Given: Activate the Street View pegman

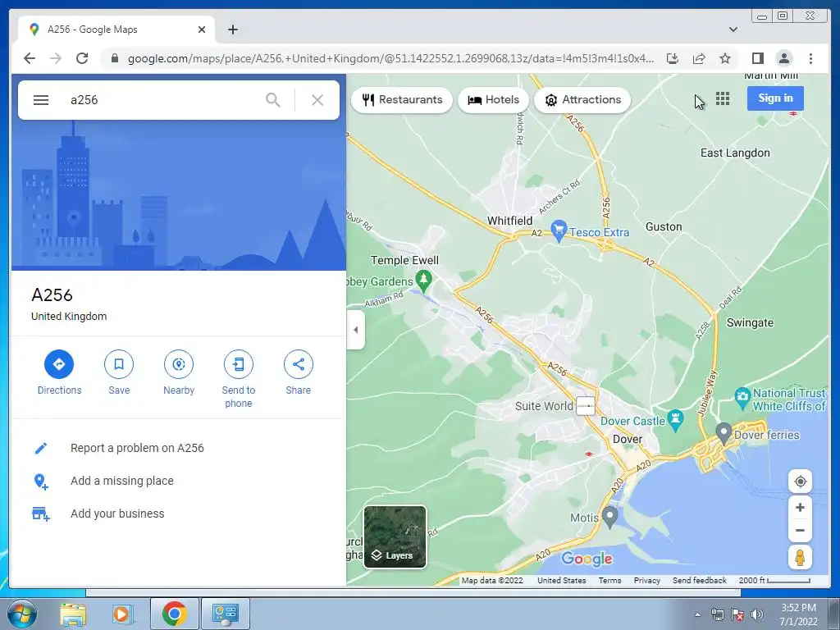Looking at the screenshot, I should coord(801,557).
